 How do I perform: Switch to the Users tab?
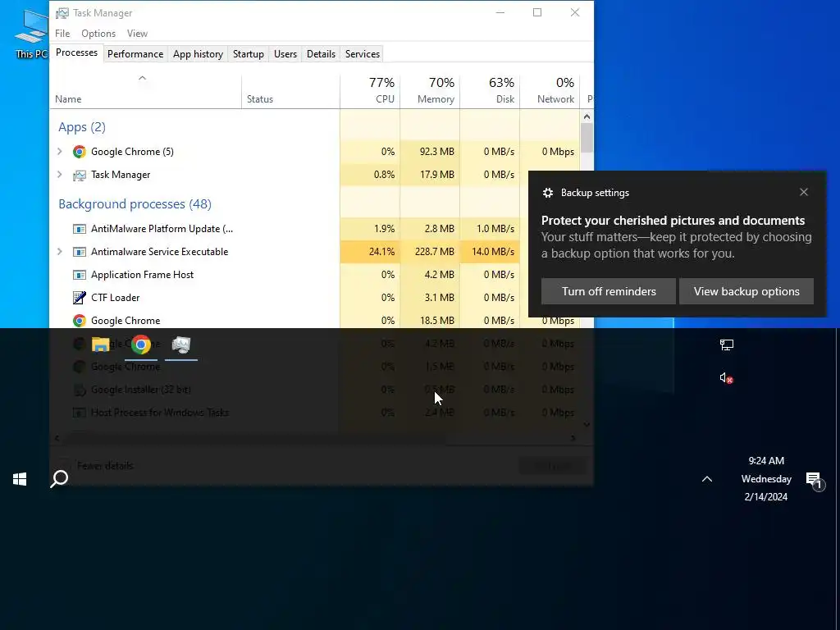[x=285, y=54]
